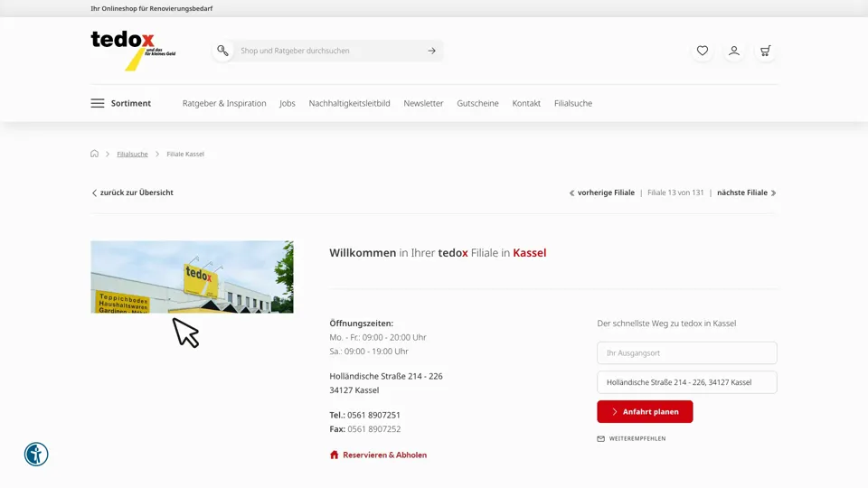Open the user account icon
This screenshot has height=488, width=868.
pyautogui.click(x=734, y=51)
